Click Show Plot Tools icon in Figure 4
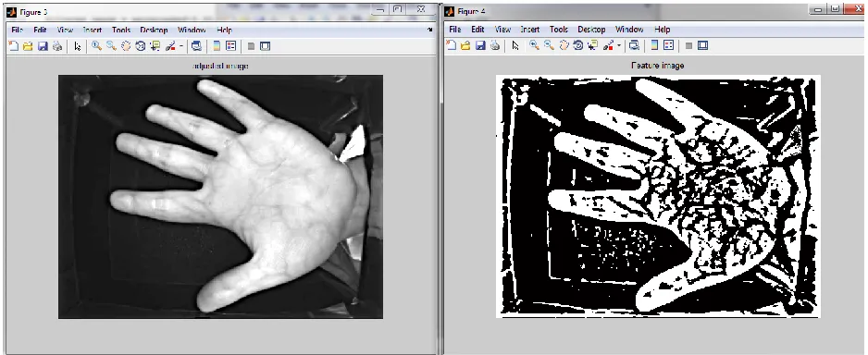This screenshot has height=355, width=868. coord(703,44)
